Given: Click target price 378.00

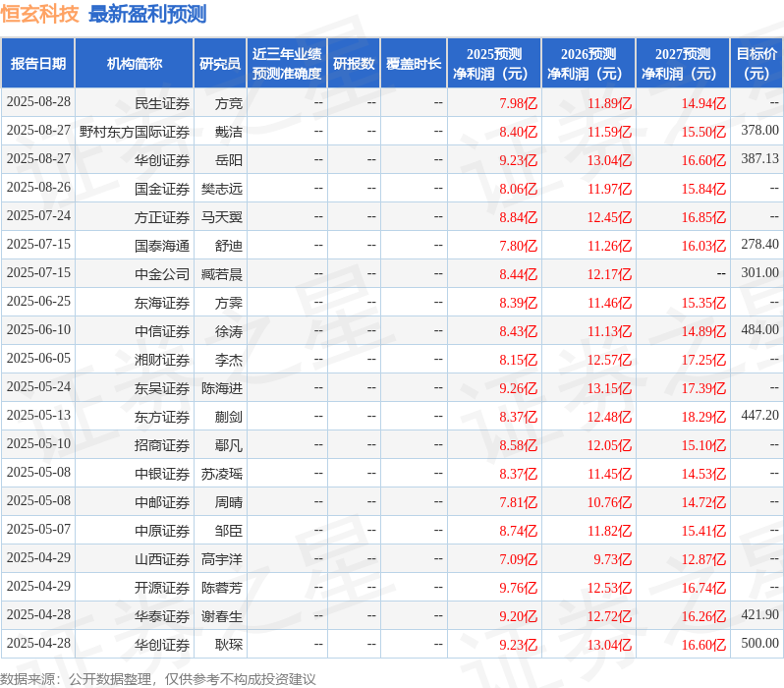Looking at the screenshot, I should 760,130.
